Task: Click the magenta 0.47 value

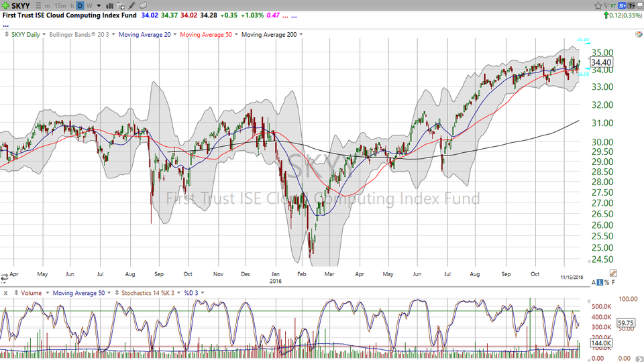Action: coord(273,15)
